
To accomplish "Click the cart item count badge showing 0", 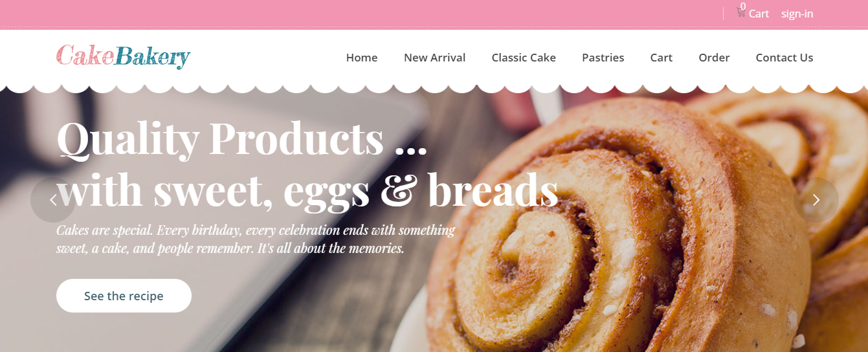I will [x=743, y=6].
